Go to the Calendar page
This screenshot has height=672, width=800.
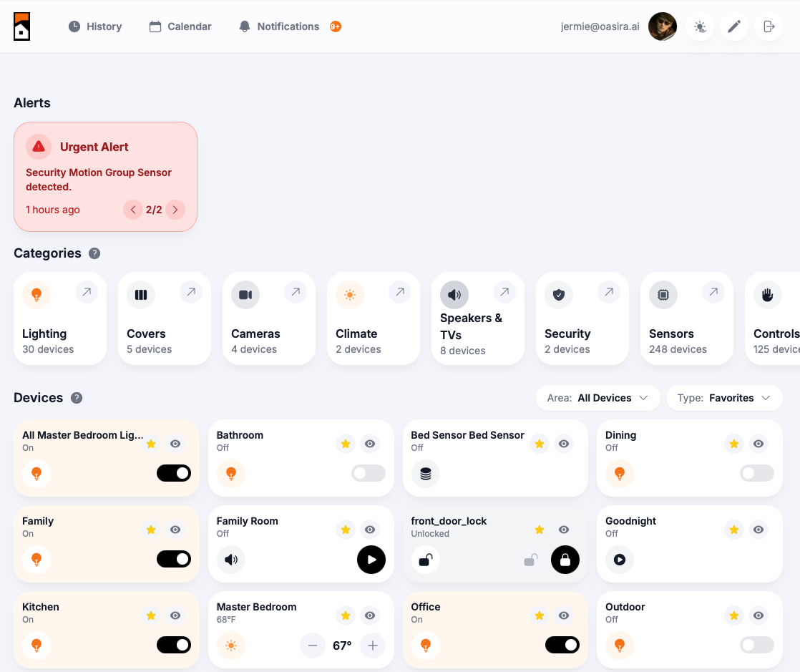(x=180, y=26)
